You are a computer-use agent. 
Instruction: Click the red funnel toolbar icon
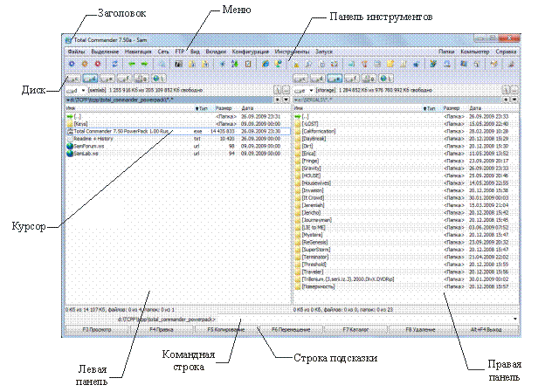pyautogui.click(x=364, y=64)
